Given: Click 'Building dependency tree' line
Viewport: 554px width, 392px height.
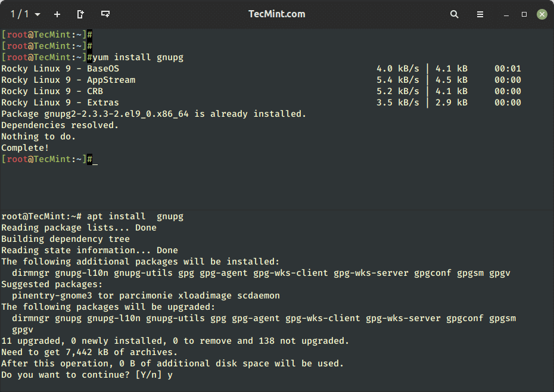Looking at the screenshot, I should tap(66, 239).
